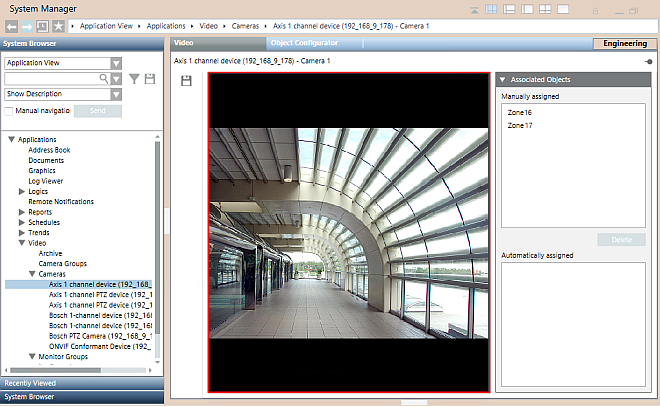The image size is (660, 407).
Task: Select Zone16 in Manually assigned list
Action: tap(520, 113)
